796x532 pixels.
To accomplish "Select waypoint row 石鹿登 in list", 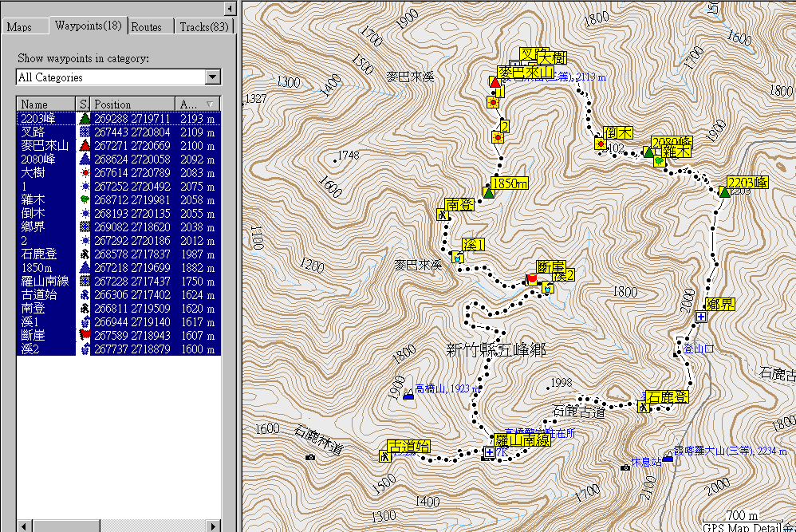I will (x=119, y=254).
